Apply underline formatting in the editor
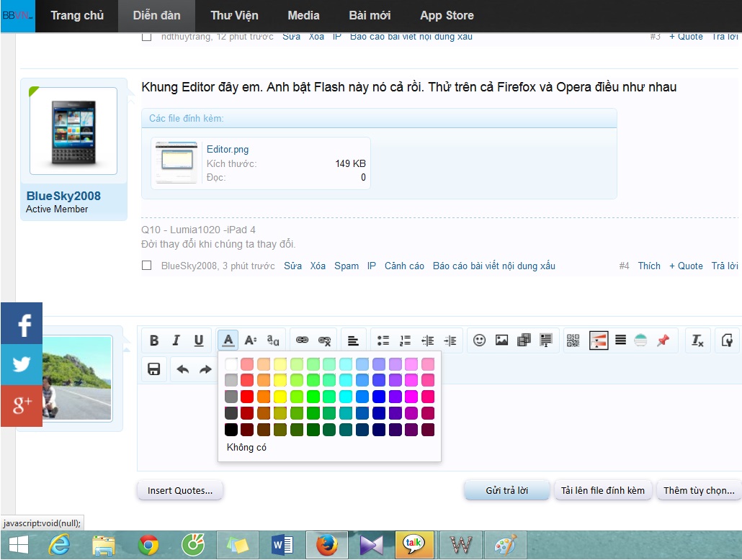This screenshot has width=742, height=560. coord(199,340)
